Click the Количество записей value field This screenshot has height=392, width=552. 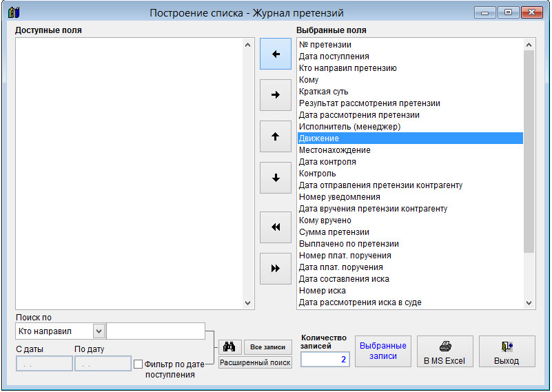pos(325,359)
